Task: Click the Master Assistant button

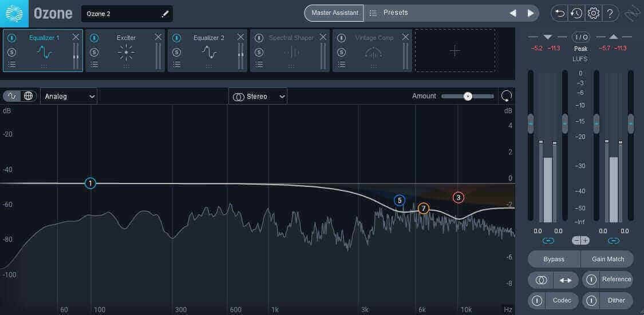Action: coord(334,13)
